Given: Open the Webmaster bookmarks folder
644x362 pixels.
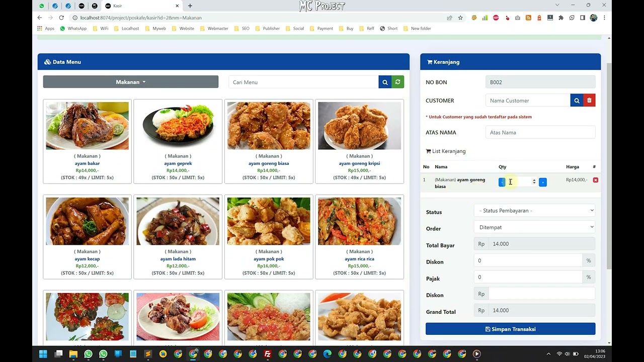Looking at the screenshot, I should pos(214,29).
